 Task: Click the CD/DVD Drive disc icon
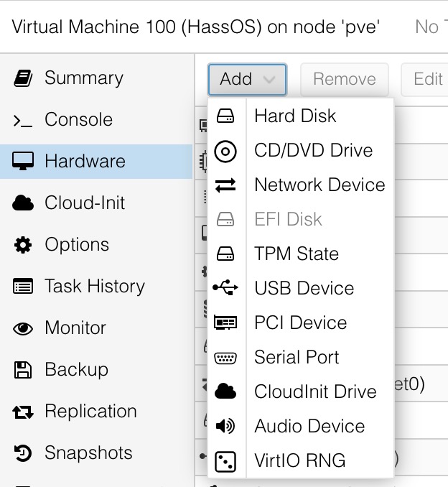pyautogui.click(x=225, y=152)
